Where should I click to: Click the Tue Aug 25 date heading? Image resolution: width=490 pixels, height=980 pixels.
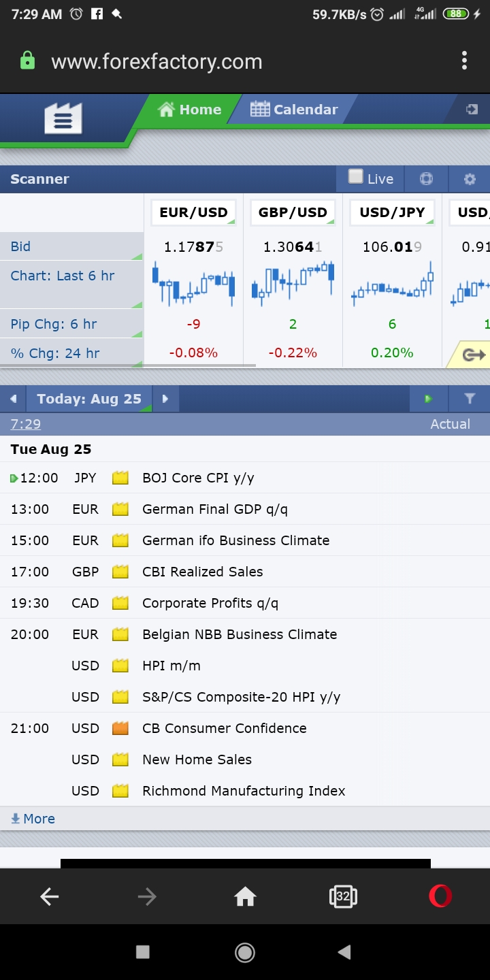(51, 449)
